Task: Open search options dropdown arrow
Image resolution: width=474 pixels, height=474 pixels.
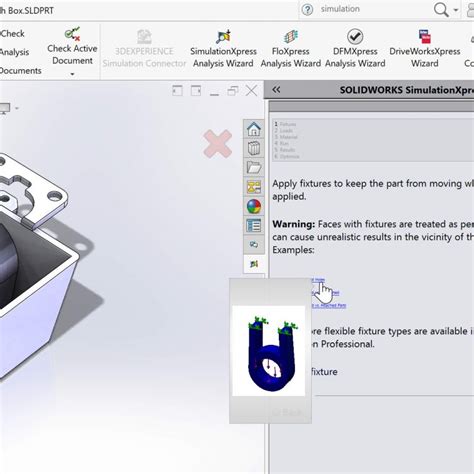Action: tap(456, 10)
